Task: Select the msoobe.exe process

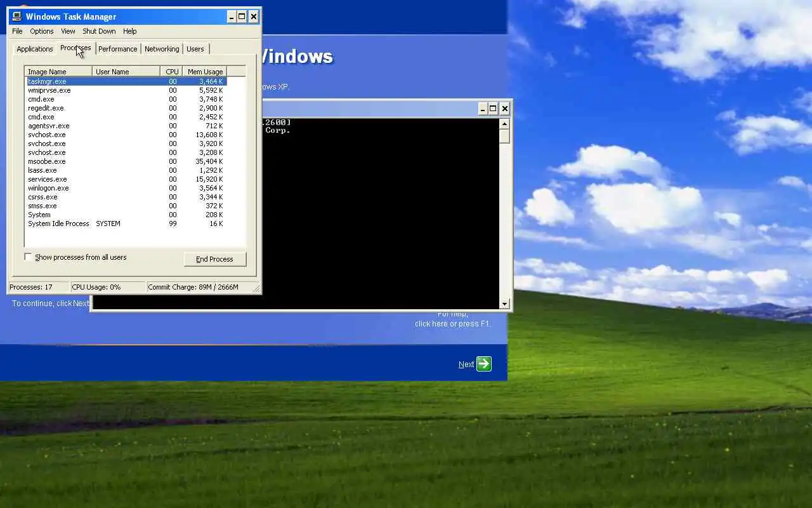Action: click(126, 161)
